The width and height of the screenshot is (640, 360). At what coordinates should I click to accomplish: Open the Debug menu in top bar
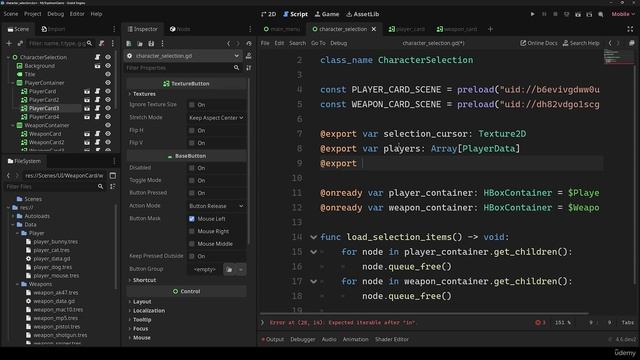56,14
